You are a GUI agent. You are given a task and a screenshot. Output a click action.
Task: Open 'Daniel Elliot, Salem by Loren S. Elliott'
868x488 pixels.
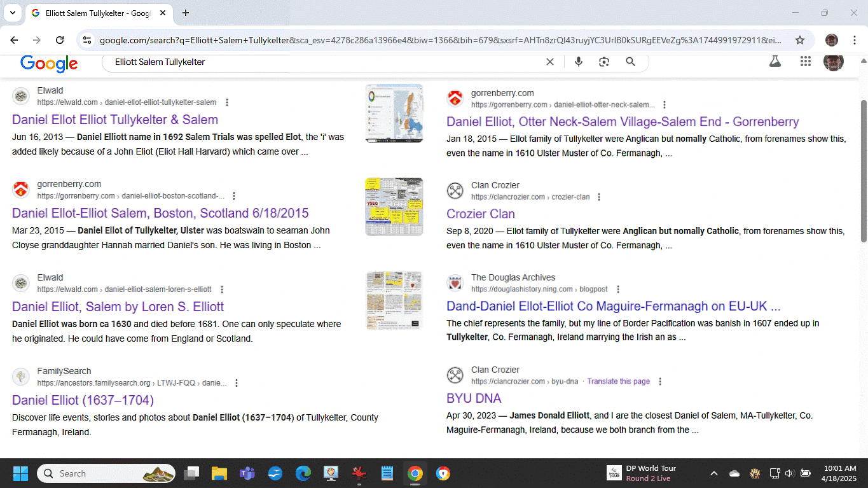point(118,307)
